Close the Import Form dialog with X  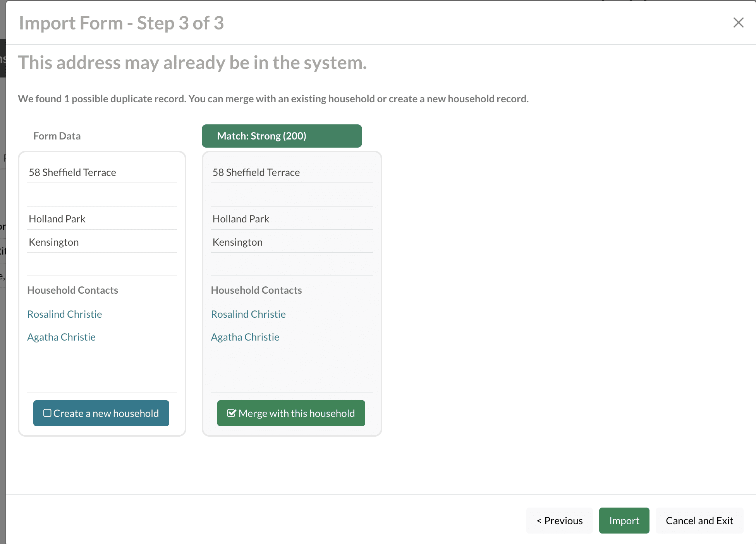pos(738,22)
